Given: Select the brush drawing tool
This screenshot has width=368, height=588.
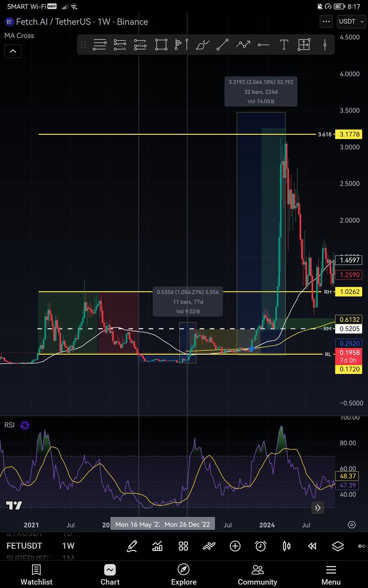Looking at the screenshot, I should (x=202, y=45).
